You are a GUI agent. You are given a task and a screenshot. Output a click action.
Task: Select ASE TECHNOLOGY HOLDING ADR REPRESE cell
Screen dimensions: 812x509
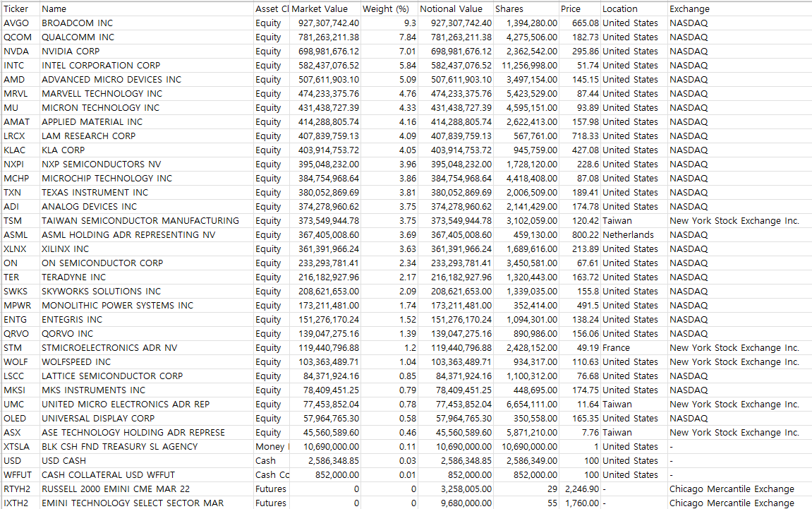(147, 433)
